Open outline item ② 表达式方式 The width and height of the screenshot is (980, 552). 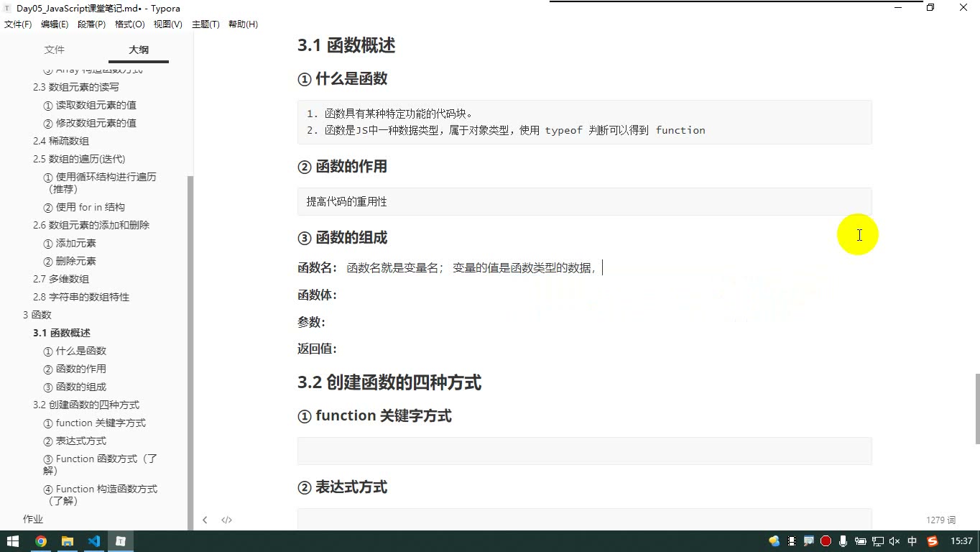pyautogui.click(x=75, y=441)
